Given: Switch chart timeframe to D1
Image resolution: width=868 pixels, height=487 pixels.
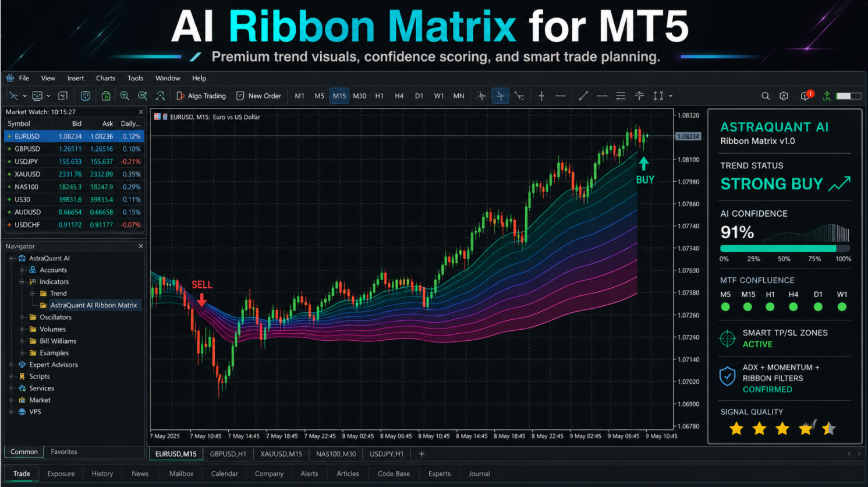Looking at the screenshot, I should pyautogui.click(x=419, y=96).
